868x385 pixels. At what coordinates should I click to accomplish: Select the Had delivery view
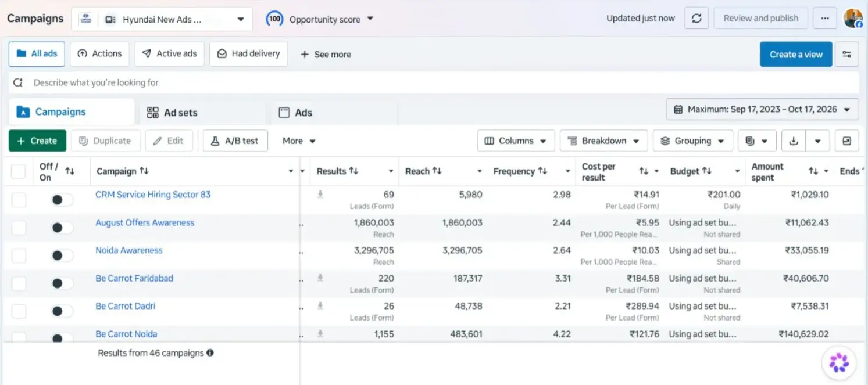point(248,53)
